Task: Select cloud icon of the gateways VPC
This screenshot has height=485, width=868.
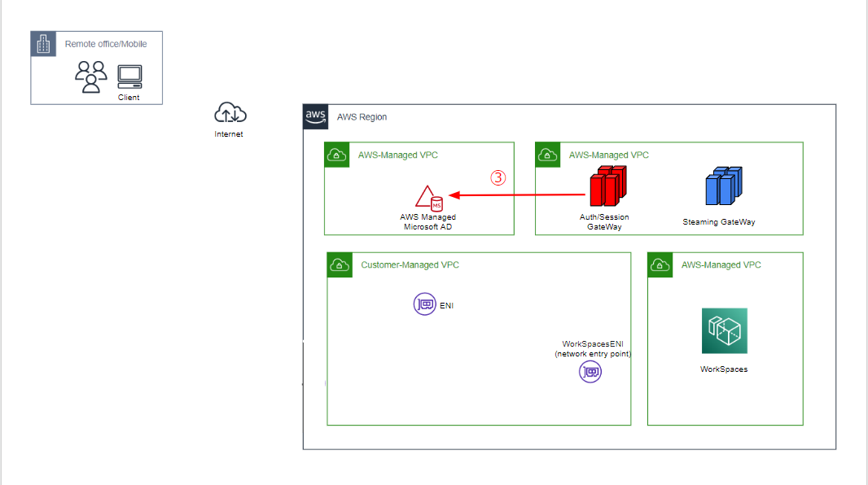Action: pos(547,155)
